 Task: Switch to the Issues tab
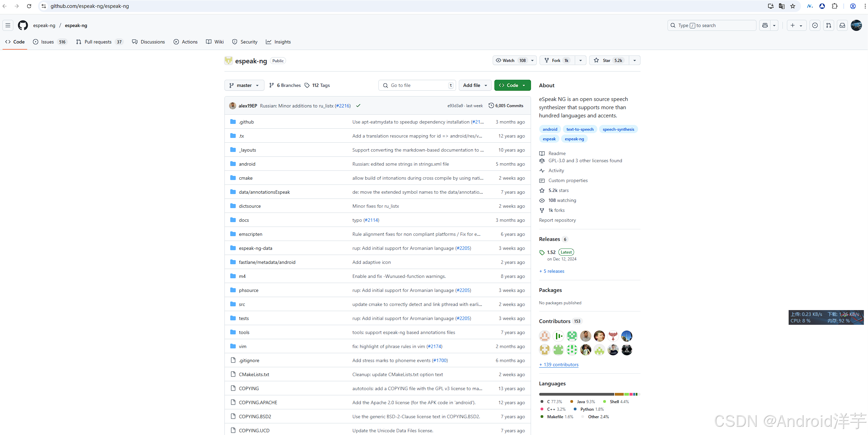[x=50, y=42]
